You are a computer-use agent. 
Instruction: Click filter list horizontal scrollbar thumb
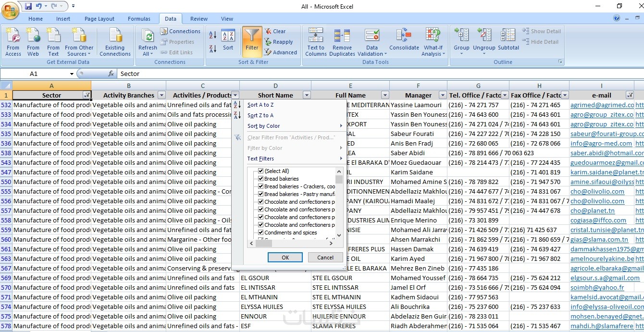point(263,243)
